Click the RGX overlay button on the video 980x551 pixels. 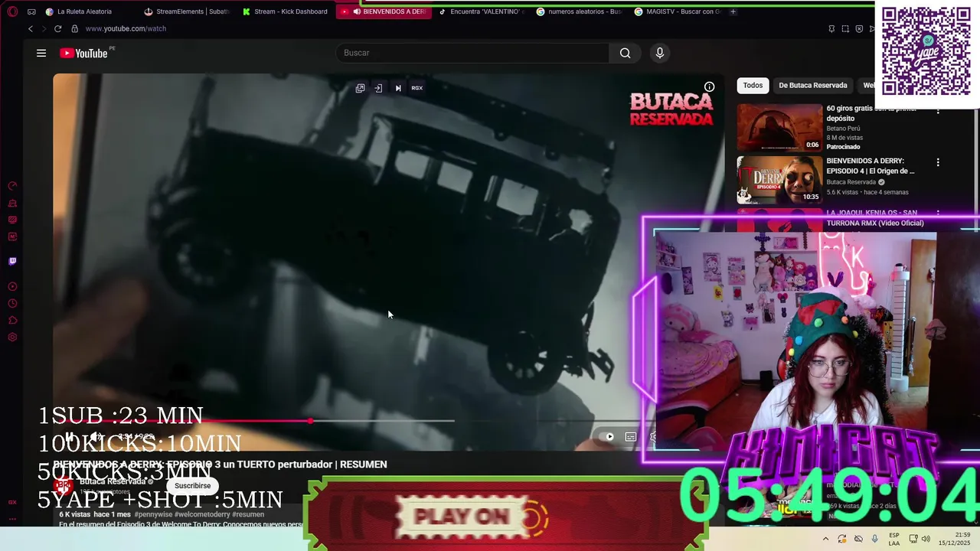coord(416,88)
